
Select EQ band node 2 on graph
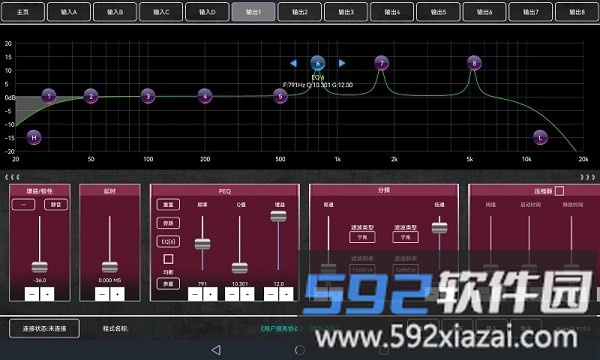click(x=91, y=96)
